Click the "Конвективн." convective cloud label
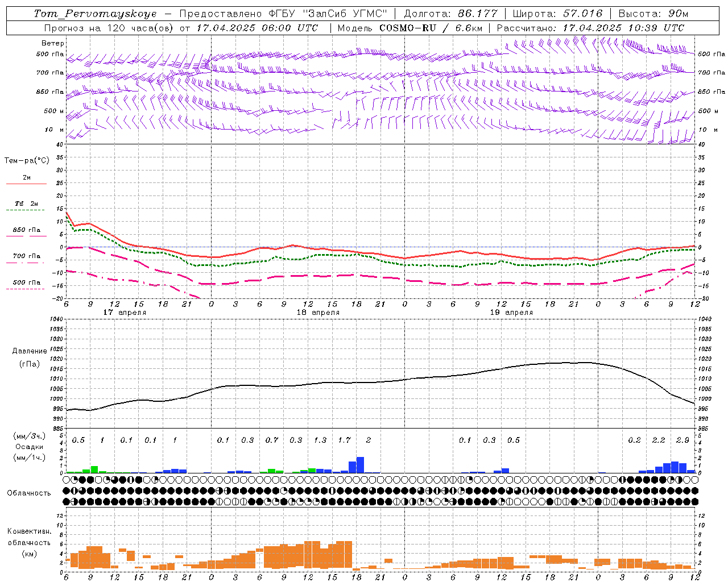Image resolution: width=728 pixels, height=582 pixels. (x=29, y=531)
